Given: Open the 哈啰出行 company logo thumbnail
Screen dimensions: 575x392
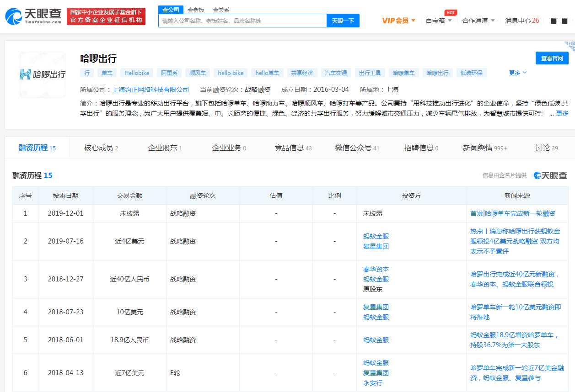Looking at the screenshot, I should point(43,74).
